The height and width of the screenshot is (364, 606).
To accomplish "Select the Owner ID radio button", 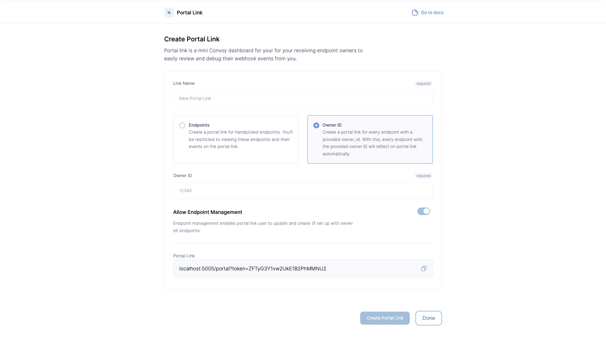I will (316, 126).
